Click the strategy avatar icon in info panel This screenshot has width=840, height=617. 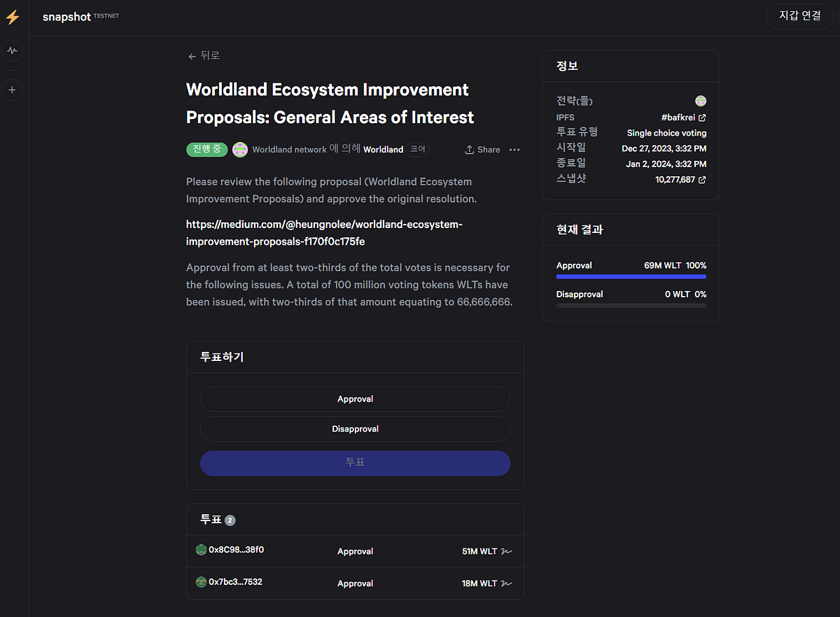pos(701,101)
